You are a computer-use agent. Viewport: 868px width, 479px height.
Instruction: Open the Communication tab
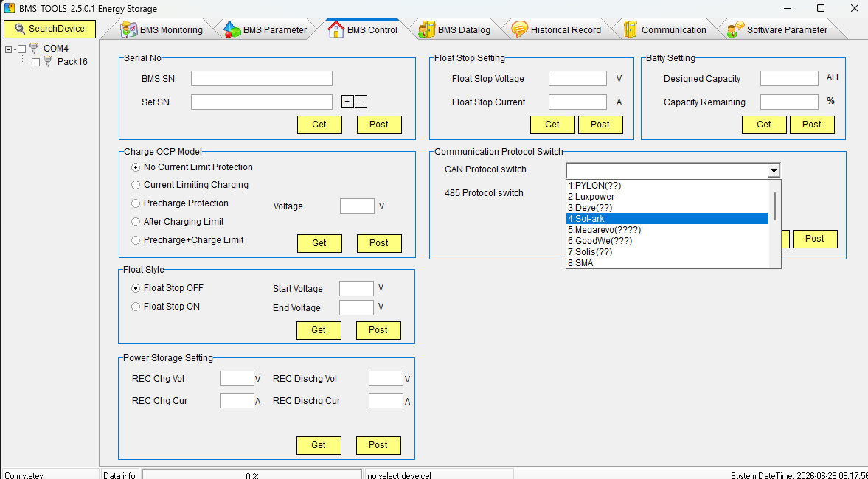pos(664,30)
